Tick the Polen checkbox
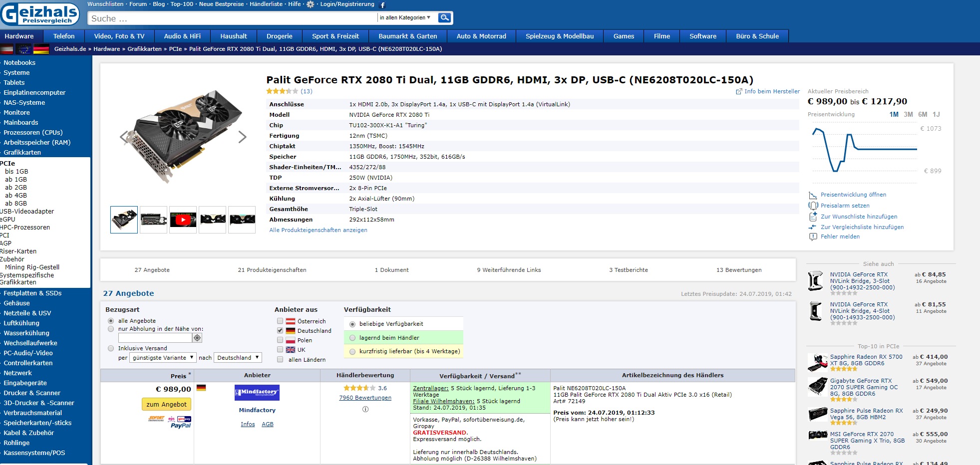980x465 pixels. tap(280, 340)
